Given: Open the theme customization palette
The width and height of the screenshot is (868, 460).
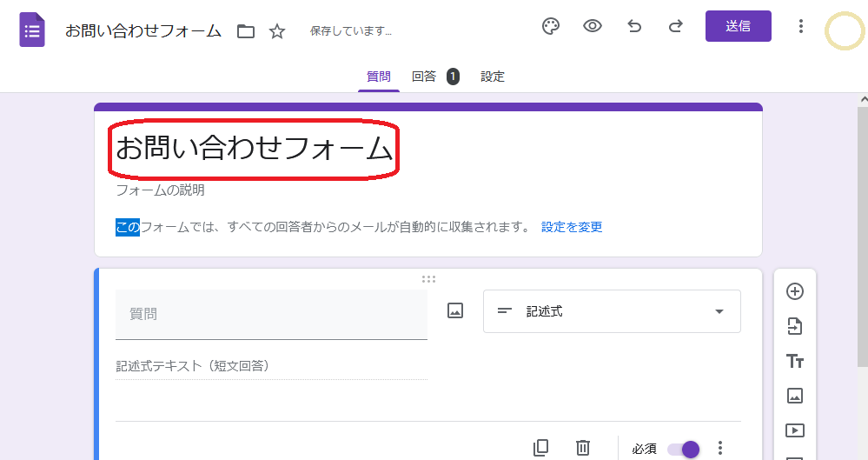Looking at the screenshot, I should (551, 26).
